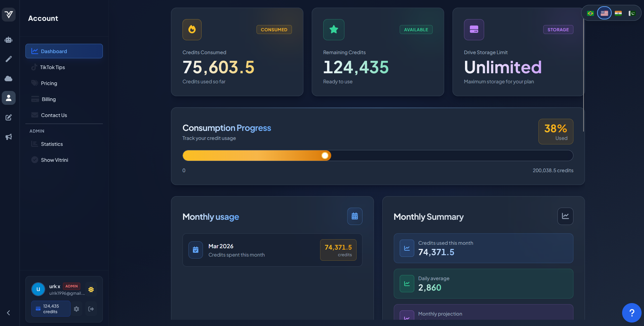Click the edit note sidebar icon
Screen dimensions: 644x326
(9, 117)
